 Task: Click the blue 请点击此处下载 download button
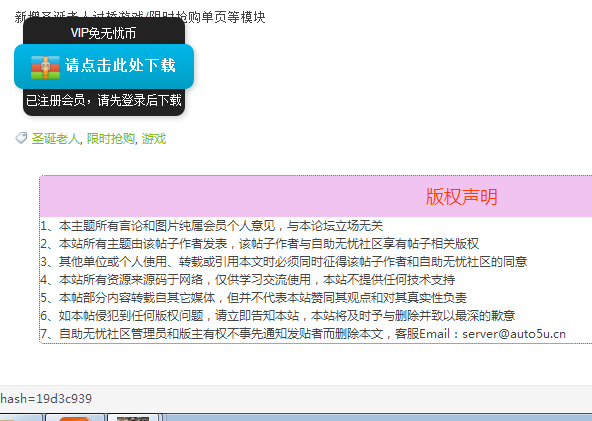104,66
